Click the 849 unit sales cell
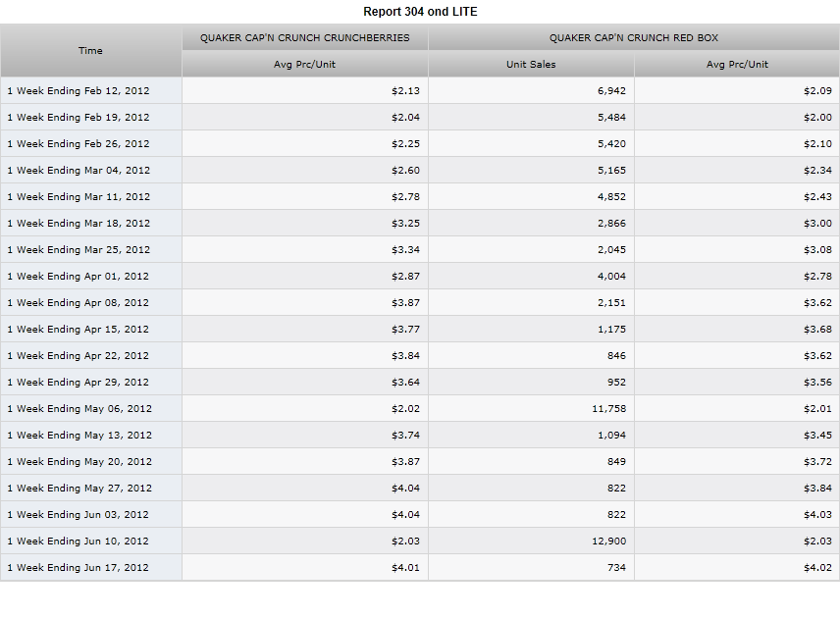Viewport: 840px width, 619px height. (x=531, y=462)
